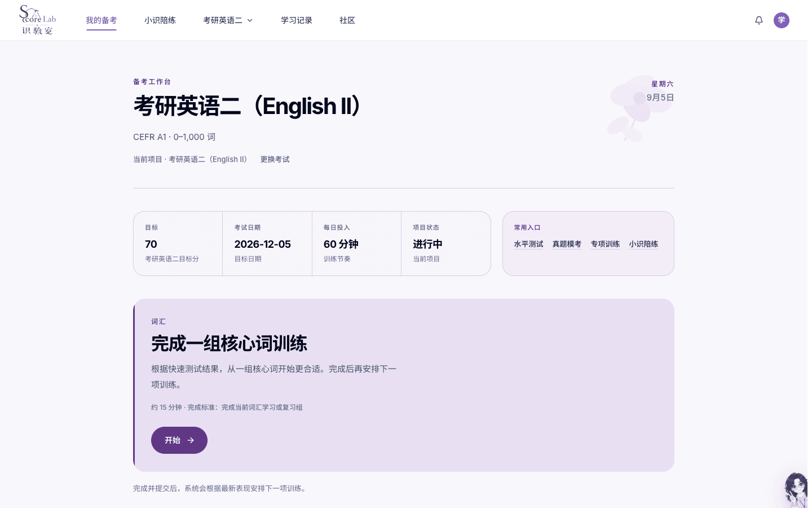The width and height of the screenshot is (812, 508).
Task: Click the 更换考试 link
Action: coord(275,159)
